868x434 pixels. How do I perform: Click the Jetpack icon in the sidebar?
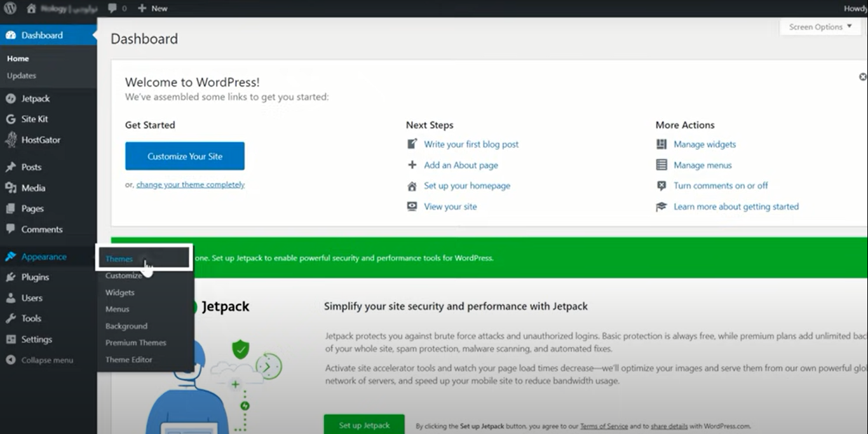(10, 98)
